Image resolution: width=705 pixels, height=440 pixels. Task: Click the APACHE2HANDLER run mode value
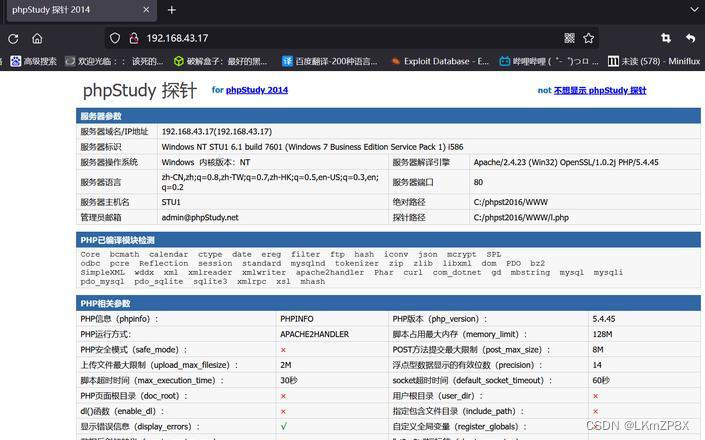[314, 334]
